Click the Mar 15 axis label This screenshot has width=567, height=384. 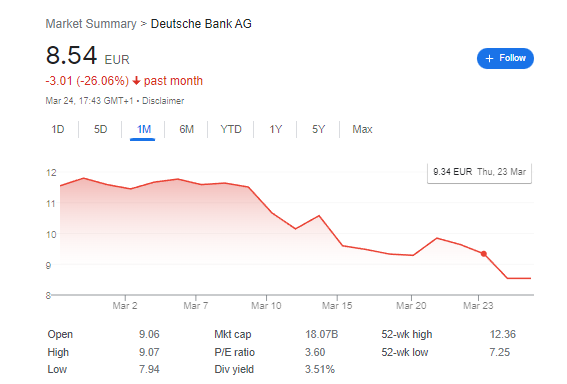(x=337, y=306)
